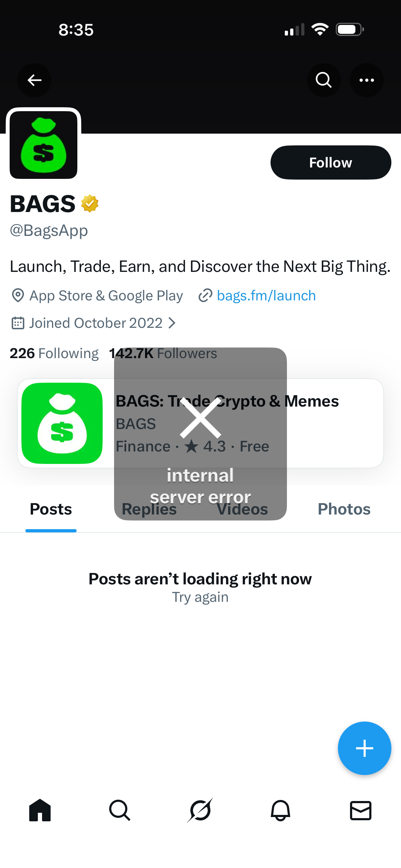Switch to the Photos tab
Viewport: 401px width, 868px height.
[344, 509]
